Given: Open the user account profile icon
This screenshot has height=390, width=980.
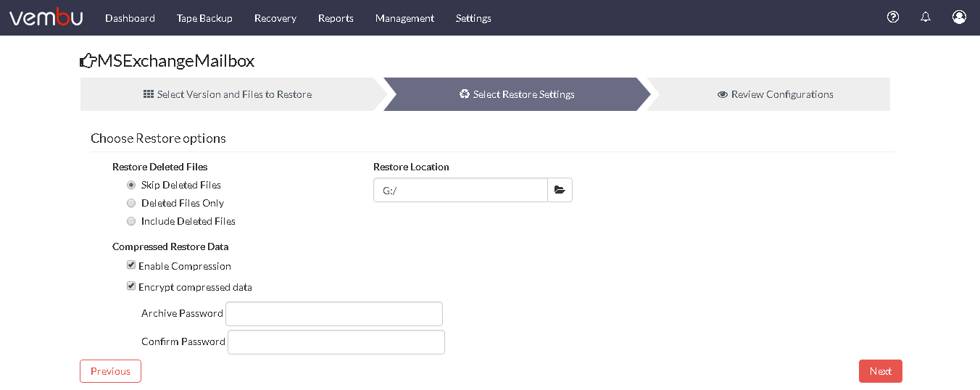Looking at the screenshot, I should pos(959,17).
